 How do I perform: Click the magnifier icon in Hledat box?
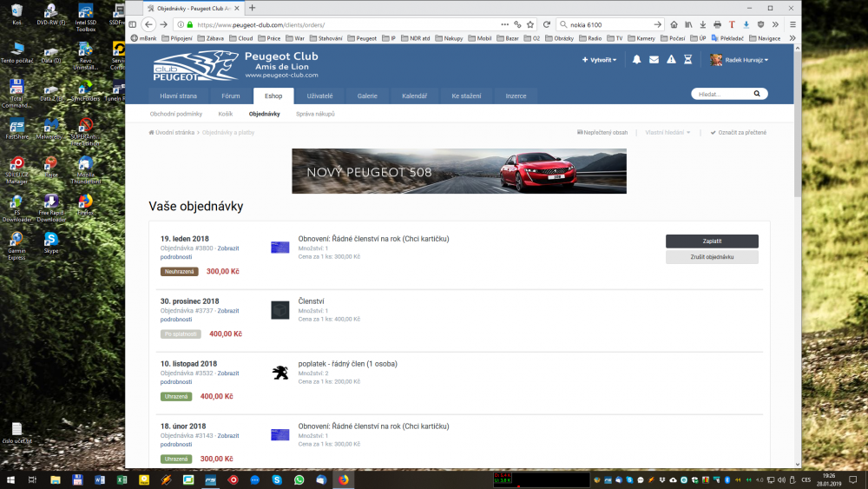pyautogui.click(x=757, y=94)
